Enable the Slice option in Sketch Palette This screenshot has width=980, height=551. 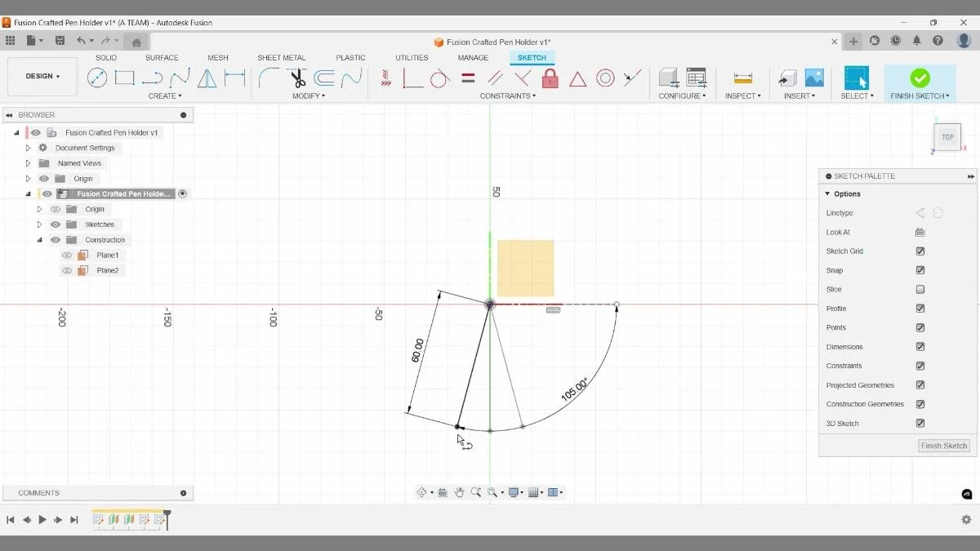[x=920, y=289]
